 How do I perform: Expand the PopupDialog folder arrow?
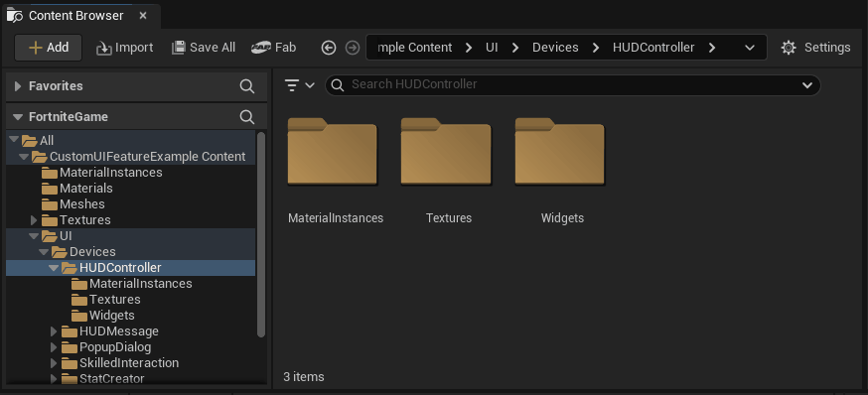pos(54,347)
